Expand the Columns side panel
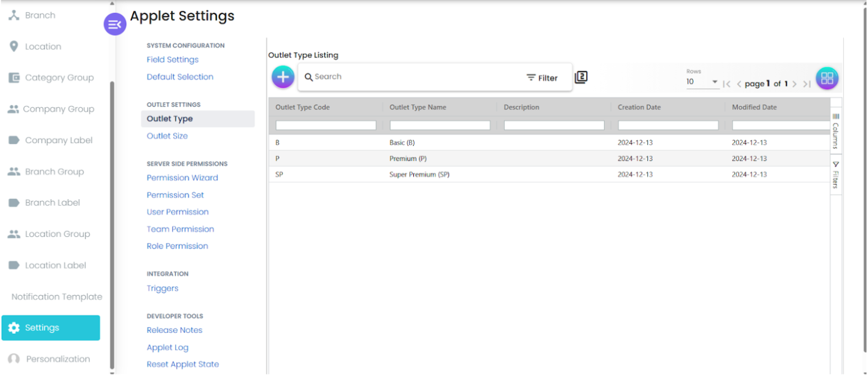The image size is (868, 377). click(x=835, y=131)
